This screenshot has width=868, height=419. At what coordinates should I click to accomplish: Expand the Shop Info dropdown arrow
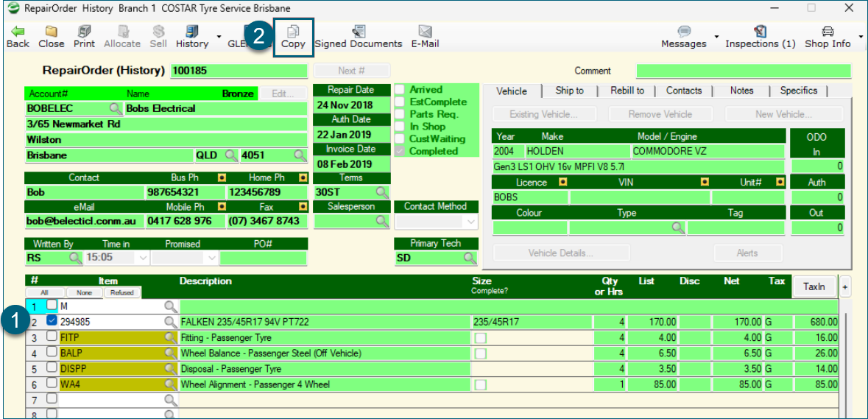(x=861, y=37)
